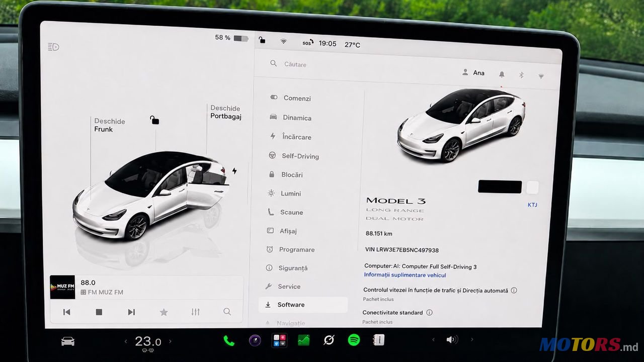This screenshot has width=644, height=362.
Task: Tap the 58 % battery indicator
Action: [231, 38]
